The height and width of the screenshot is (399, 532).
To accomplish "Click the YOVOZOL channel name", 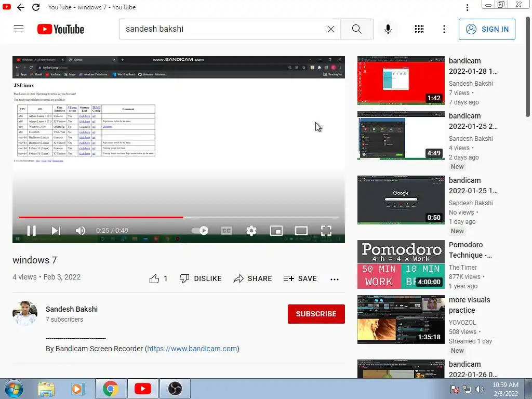I will tap(462, 322).
